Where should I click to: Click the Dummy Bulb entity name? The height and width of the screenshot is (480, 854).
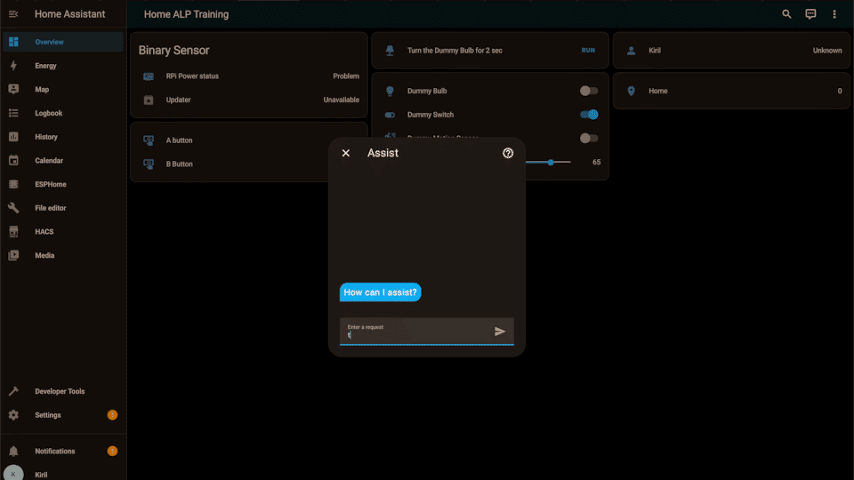[x=427, y=91]
